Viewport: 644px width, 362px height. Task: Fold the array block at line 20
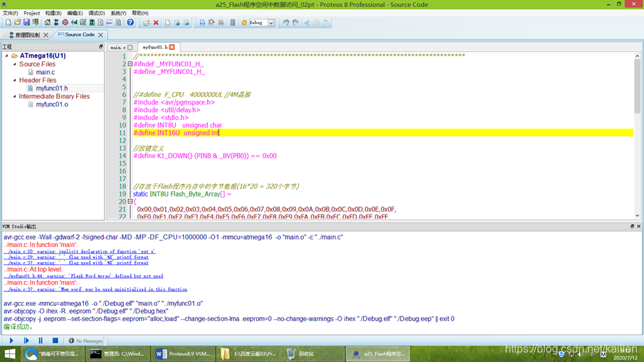click(x=130, y=201)
